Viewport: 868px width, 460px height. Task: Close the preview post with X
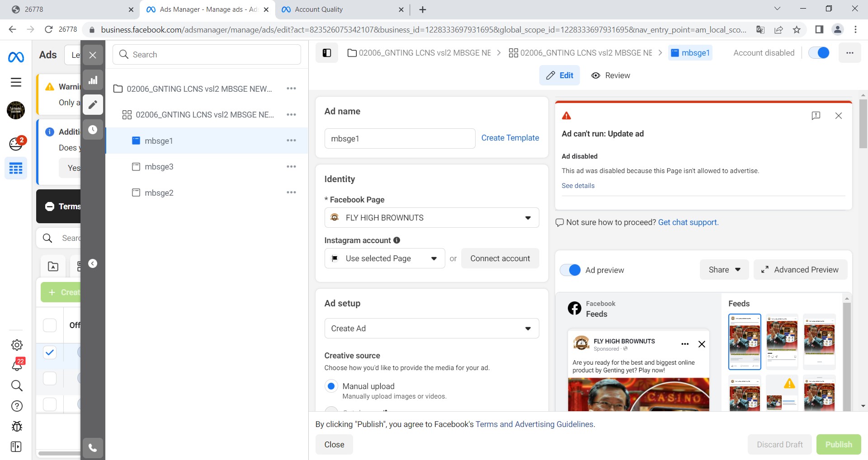(x=702, y=344)
